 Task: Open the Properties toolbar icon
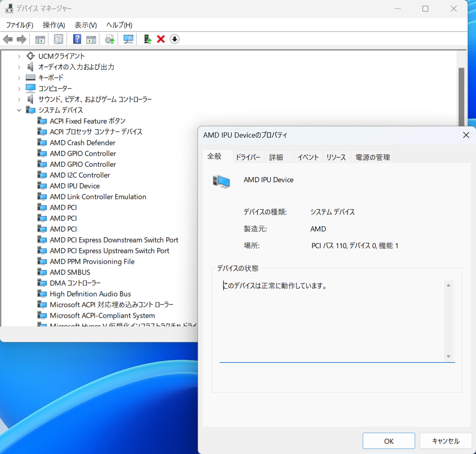click(x=58, y=39)
